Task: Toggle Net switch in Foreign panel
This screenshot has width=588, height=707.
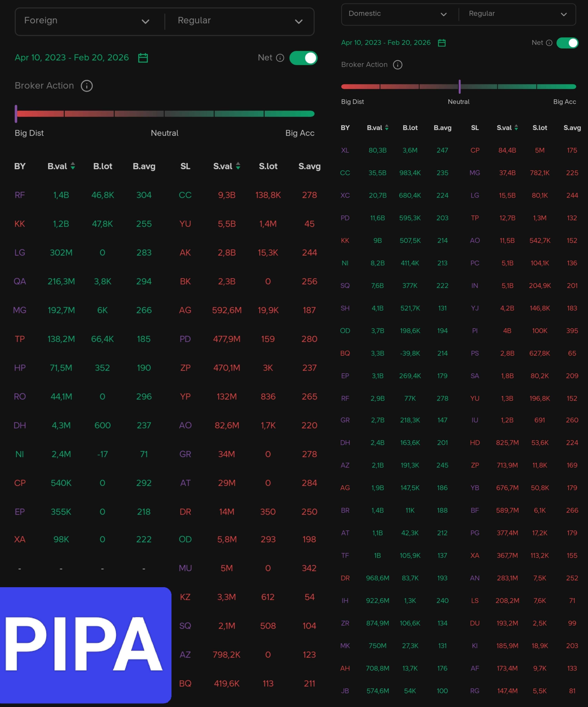Action: pos(303,58)
